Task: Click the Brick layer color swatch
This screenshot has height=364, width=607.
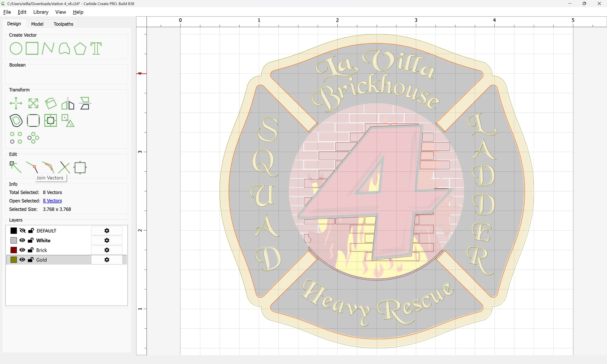Action: (14, 250)
